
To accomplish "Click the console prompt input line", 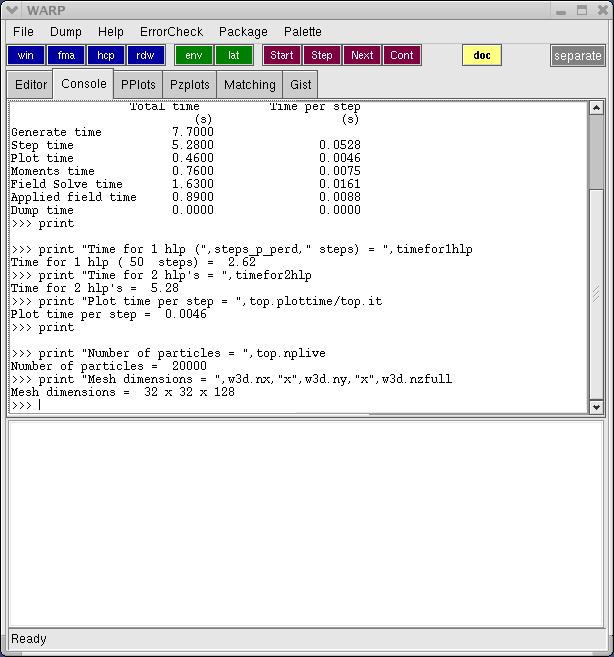I will click(x=298, y=405).
